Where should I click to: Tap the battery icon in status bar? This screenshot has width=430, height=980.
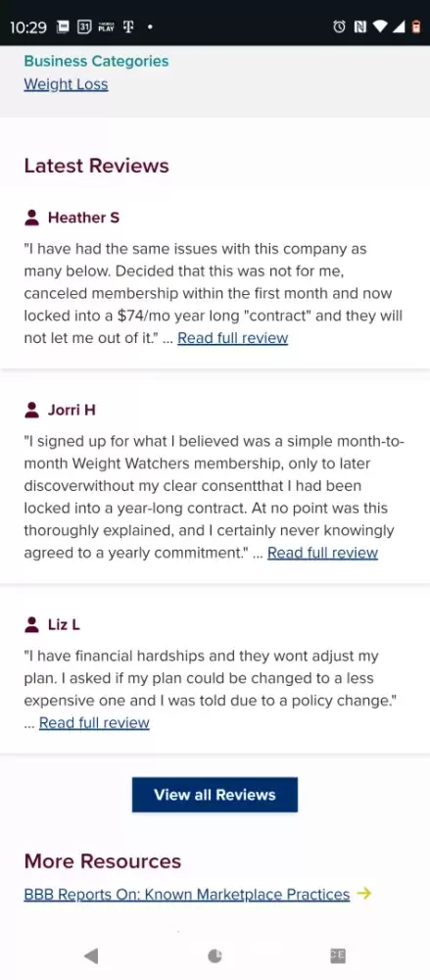point(415,26)
